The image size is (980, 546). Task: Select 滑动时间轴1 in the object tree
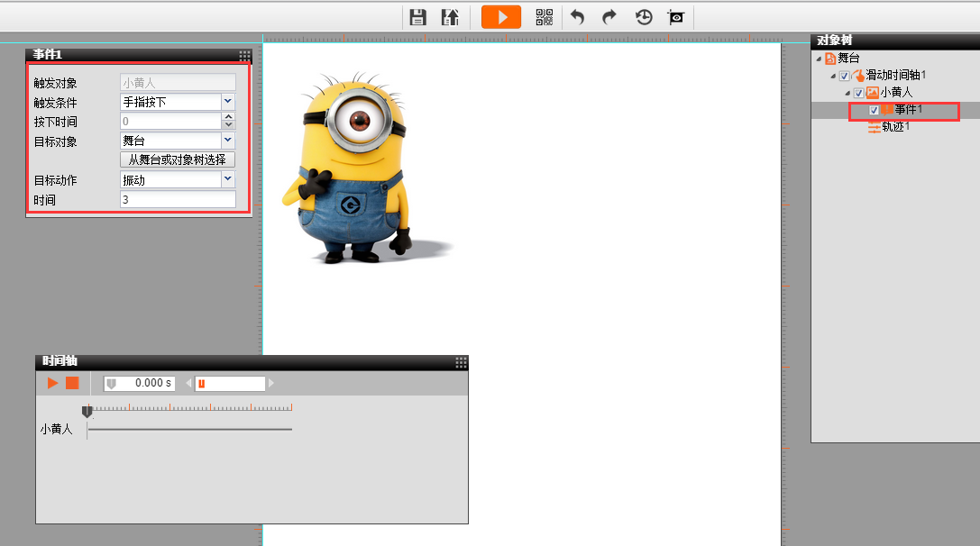point(895,75)
